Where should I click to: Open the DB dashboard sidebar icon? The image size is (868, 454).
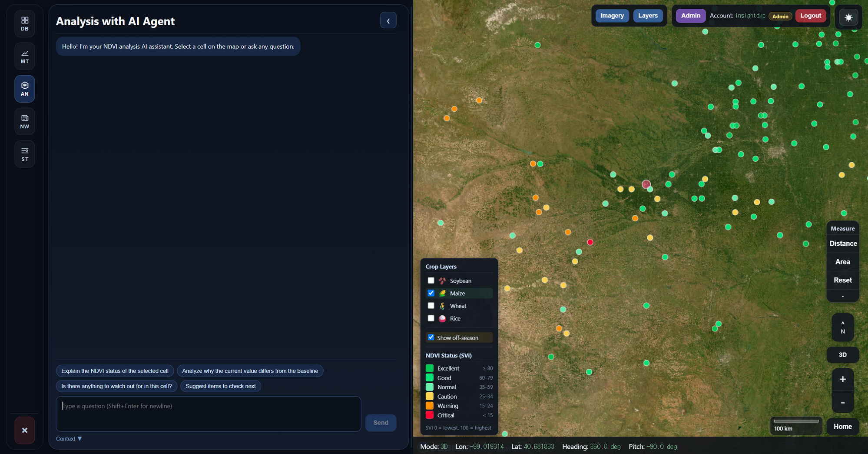click(25, 24)
